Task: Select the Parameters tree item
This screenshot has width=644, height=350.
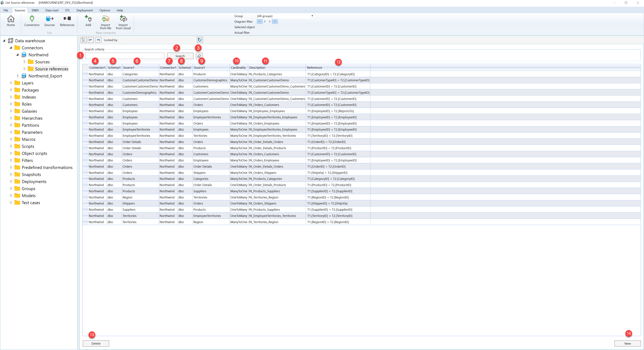Action: (x=32, y=132)
